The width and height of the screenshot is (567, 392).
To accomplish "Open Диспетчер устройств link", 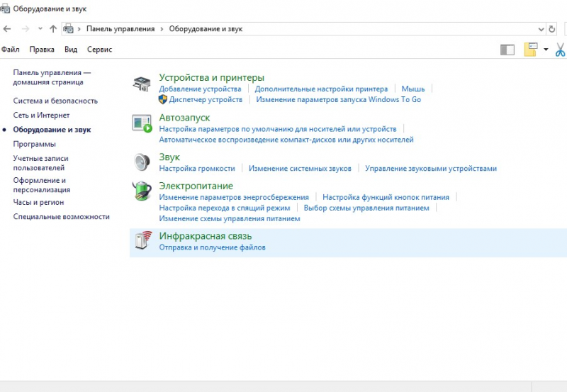I will point(206,99).
